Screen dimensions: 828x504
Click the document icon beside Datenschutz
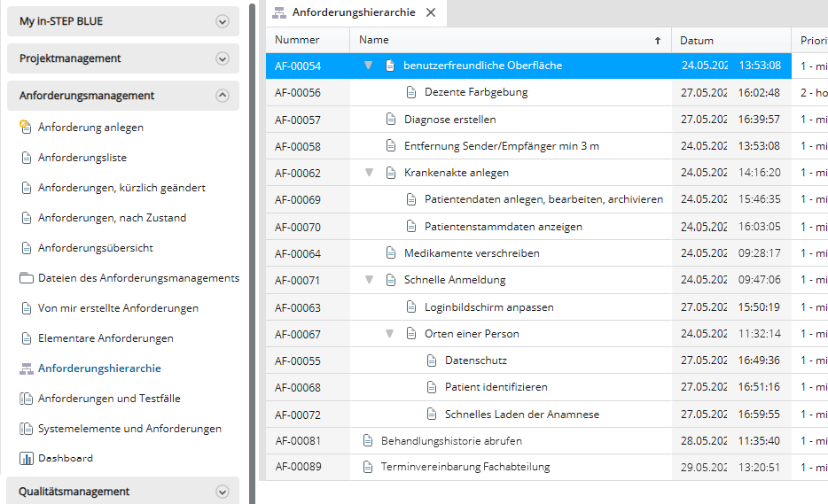coord(432,361)
